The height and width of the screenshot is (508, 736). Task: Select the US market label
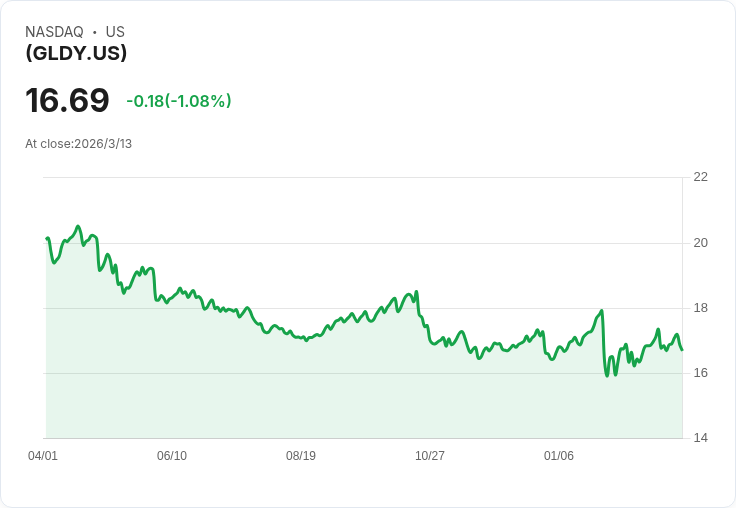pyautogui.click(x=115, y=32)
